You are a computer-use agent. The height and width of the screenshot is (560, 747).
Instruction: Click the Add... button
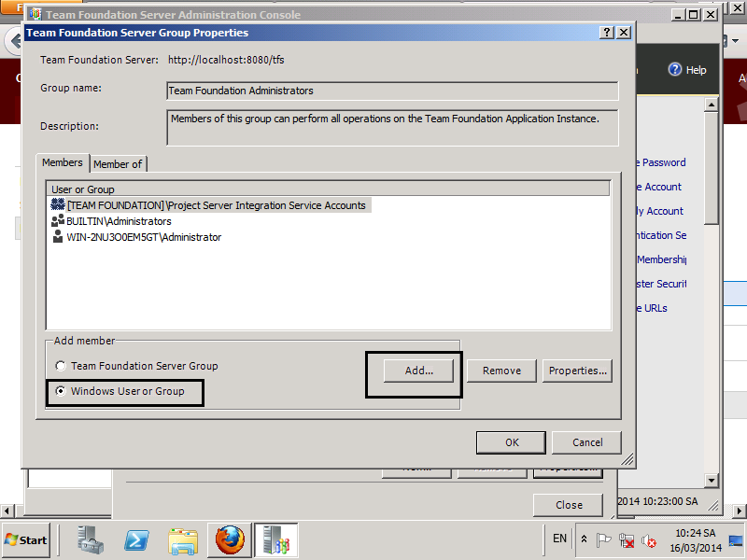pos(418,371)
